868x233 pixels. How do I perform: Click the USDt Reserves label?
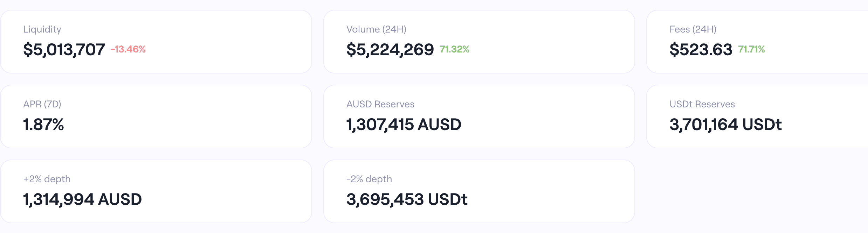pos(702,104)
